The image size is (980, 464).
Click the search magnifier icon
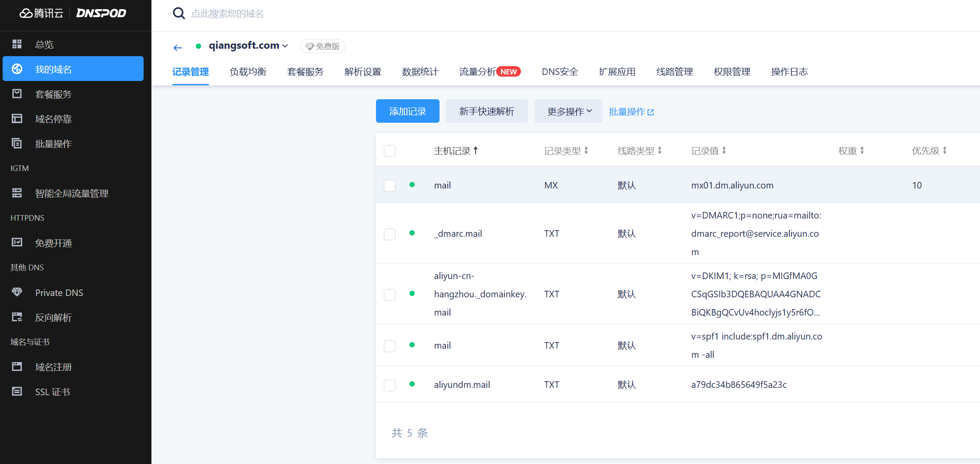178,13
